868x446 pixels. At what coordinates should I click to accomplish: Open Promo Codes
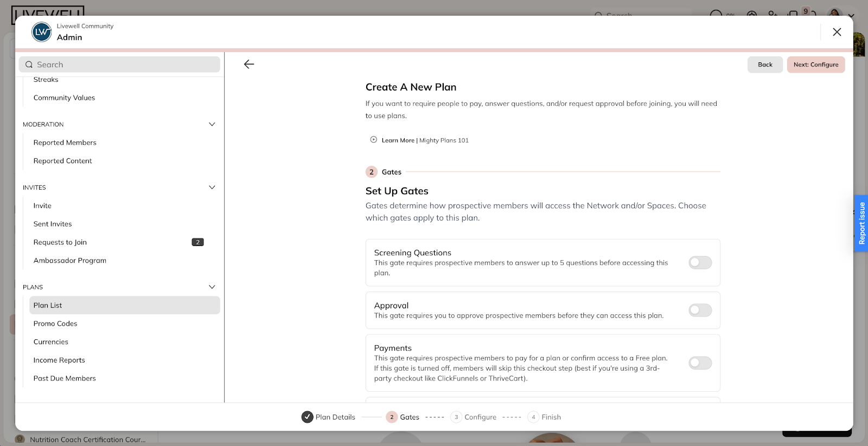pyautogui.click(x=55, y=324)
